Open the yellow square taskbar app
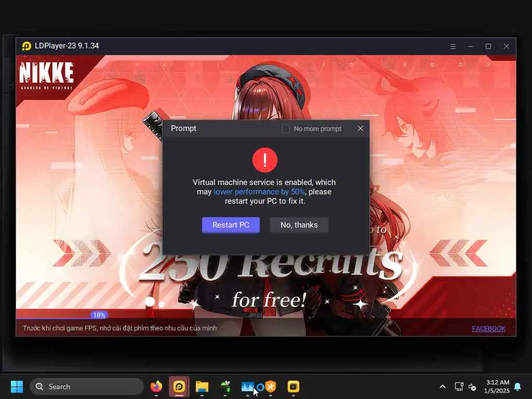Screen dimensions: 532x399 pos(294,387)
